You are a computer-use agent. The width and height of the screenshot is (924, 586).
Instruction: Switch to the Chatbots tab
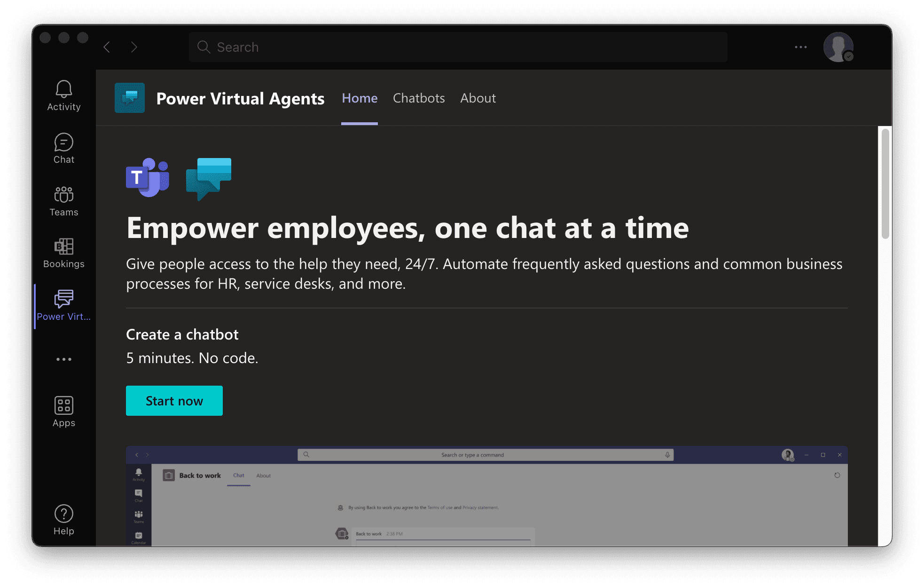pyautogui.click(x=419, y=98)
